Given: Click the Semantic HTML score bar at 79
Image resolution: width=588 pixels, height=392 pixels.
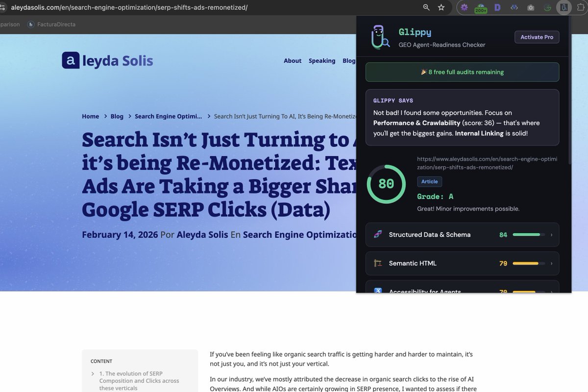Looking at the screenshot, I should click(x=529, y=263).
